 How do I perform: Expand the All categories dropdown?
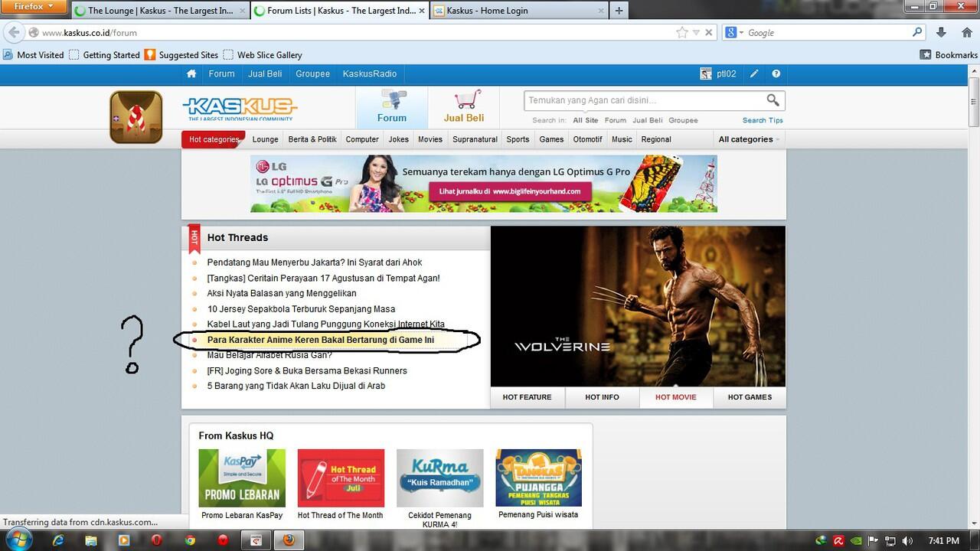[749, 139]
